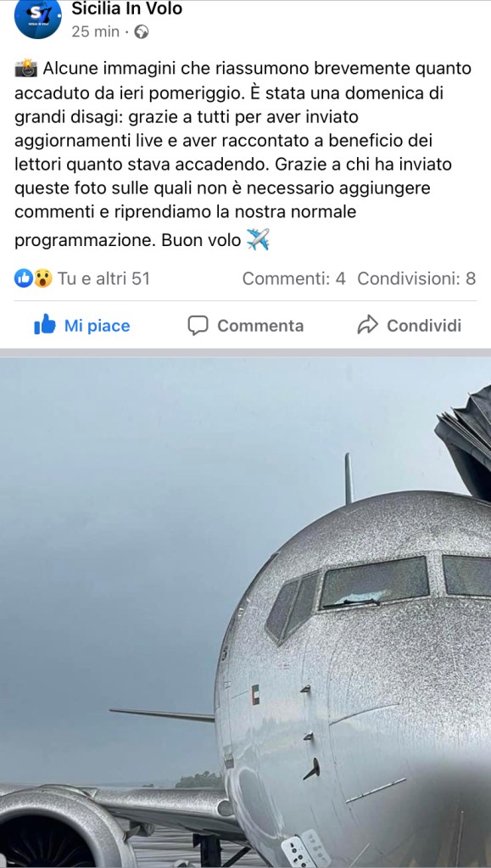Viewport: 491px width, 868px height.
Task: Tap the blue like reaction icon
Action: [x=23, y=278]
